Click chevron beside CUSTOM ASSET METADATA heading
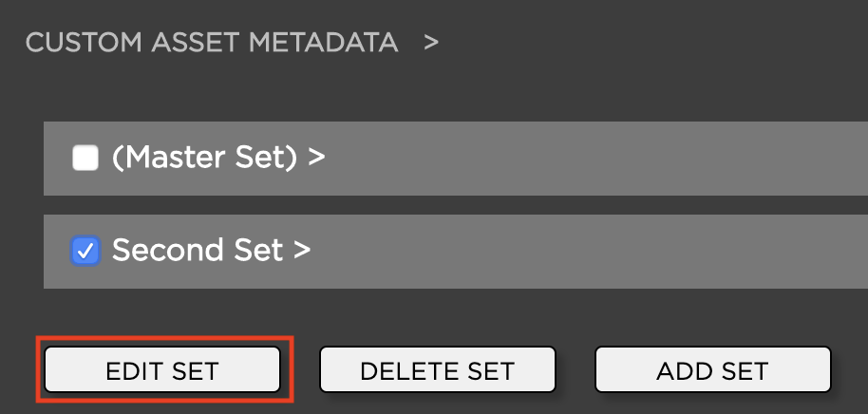The image size is (868, 414). [431, 43]
